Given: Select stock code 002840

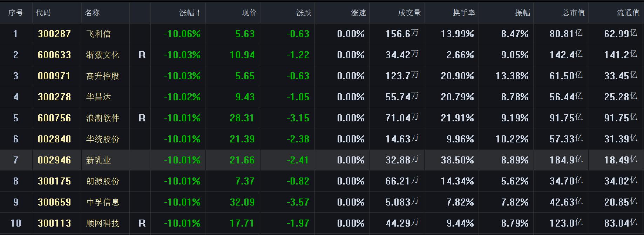Looking at the screenshot, I should click(54, 139).
